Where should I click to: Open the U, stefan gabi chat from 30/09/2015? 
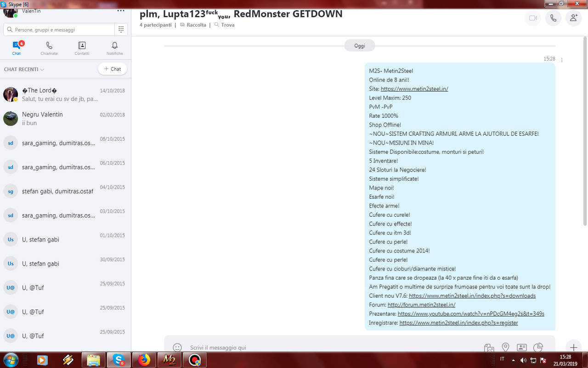tap(65, 263)
